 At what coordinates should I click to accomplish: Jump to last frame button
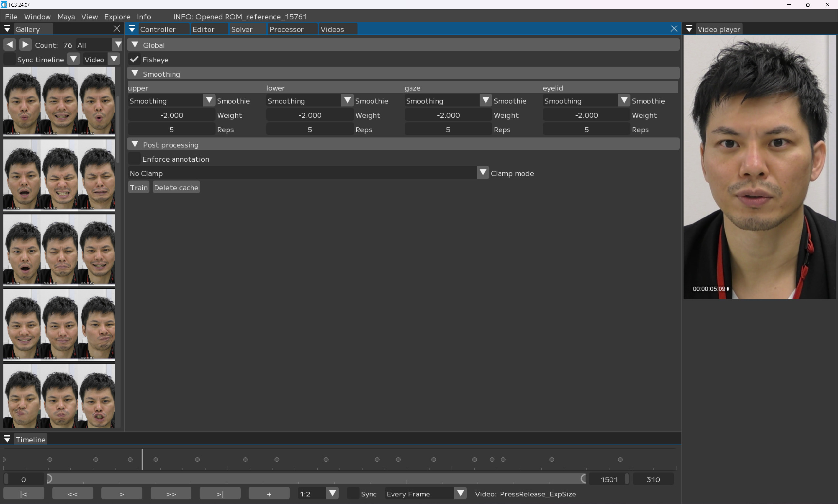click(x=220, y=494)
